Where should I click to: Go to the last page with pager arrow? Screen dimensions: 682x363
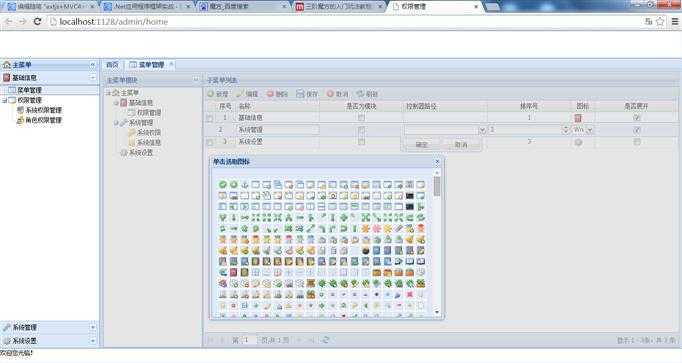[x=311, y=340]
